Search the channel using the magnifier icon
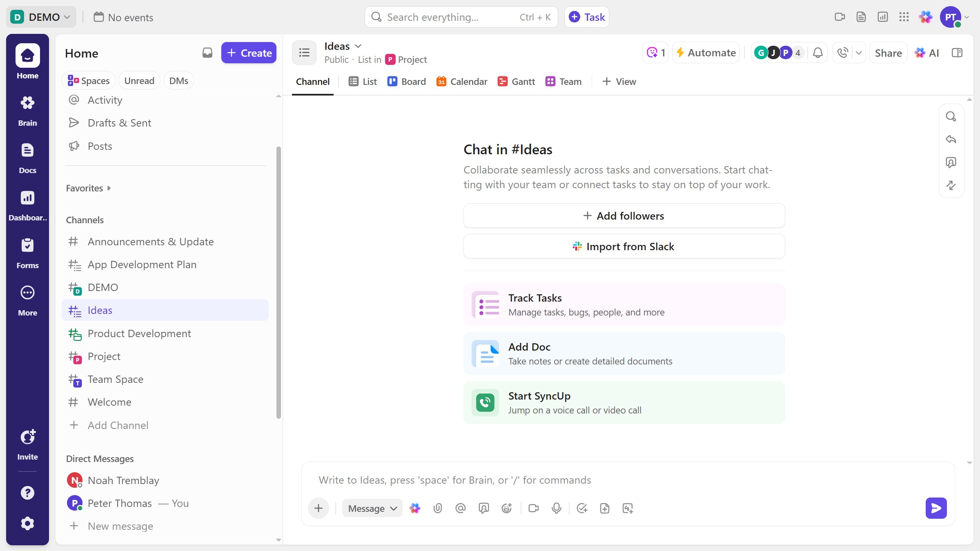This screenshot has width=980, height=551. 951,116
